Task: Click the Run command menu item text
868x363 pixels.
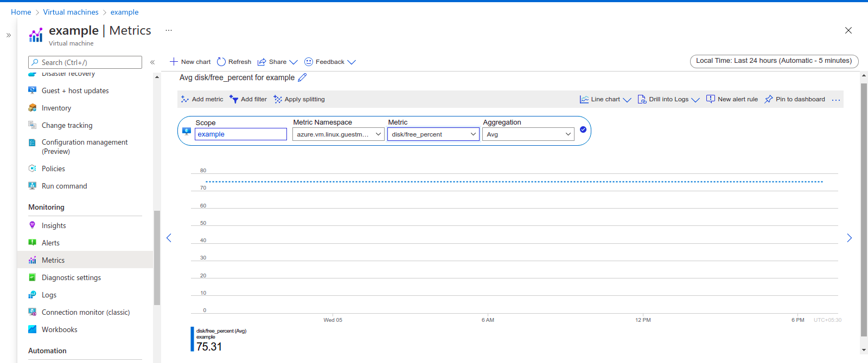Action: 65,186
